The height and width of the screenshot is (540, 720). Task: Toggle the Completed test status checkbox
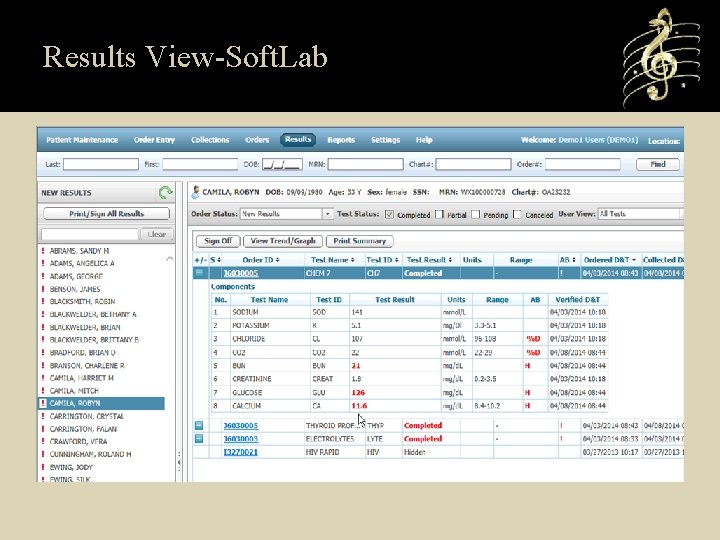389,214
